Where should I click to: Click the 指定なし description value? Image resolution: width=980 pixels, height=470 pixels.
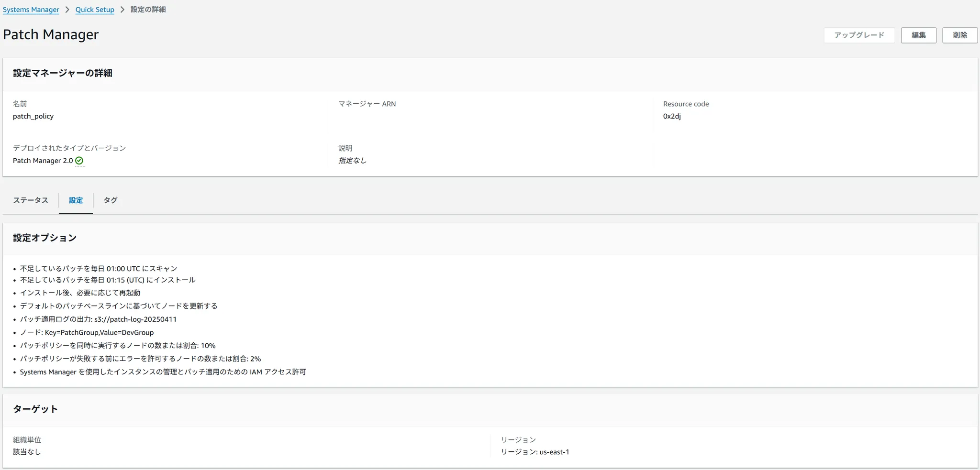(x=352, y=161)
